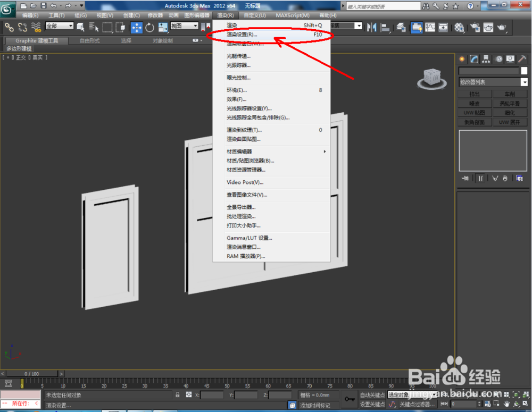Choose Gamma/LUT 设置... menu entry

point(271,238)
